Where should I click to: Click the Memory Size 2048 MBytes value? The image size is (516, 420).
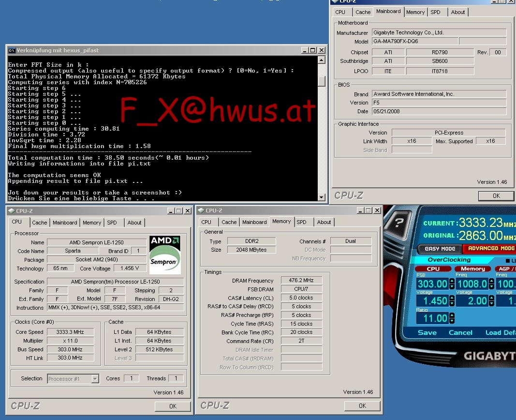coord(251,250)
